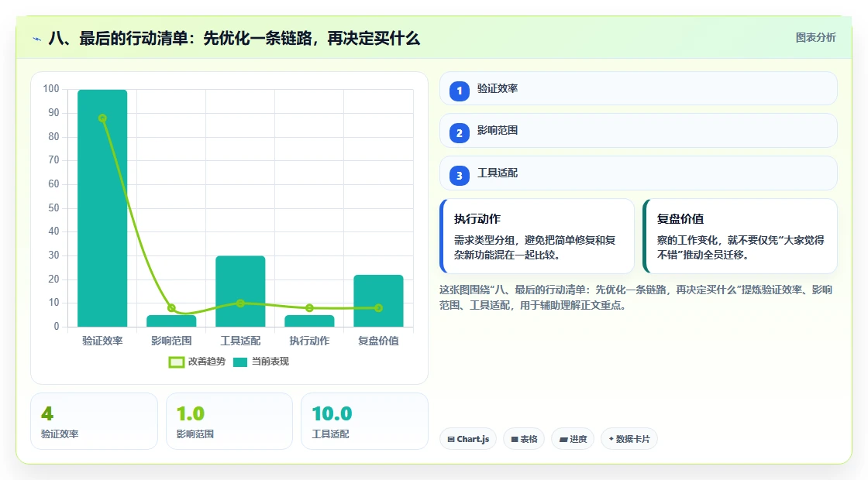Click the heading 八、最后的行动清单

234,38
